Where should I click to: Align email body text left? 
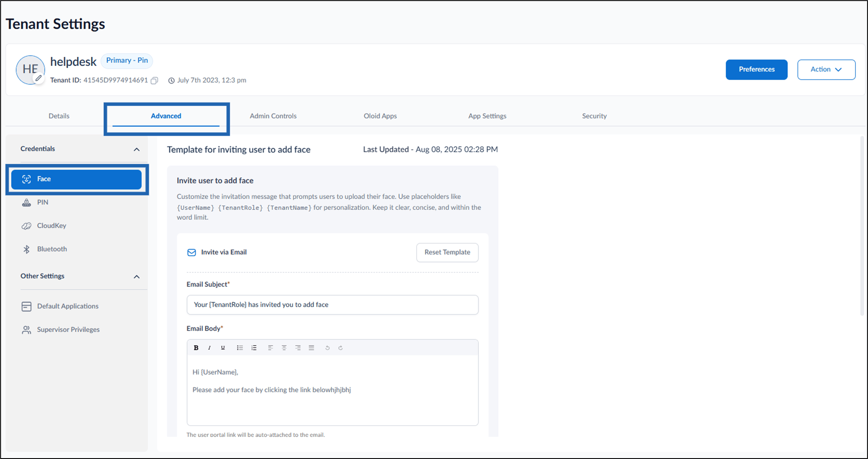pyautogui.click(x=270, y=348)
